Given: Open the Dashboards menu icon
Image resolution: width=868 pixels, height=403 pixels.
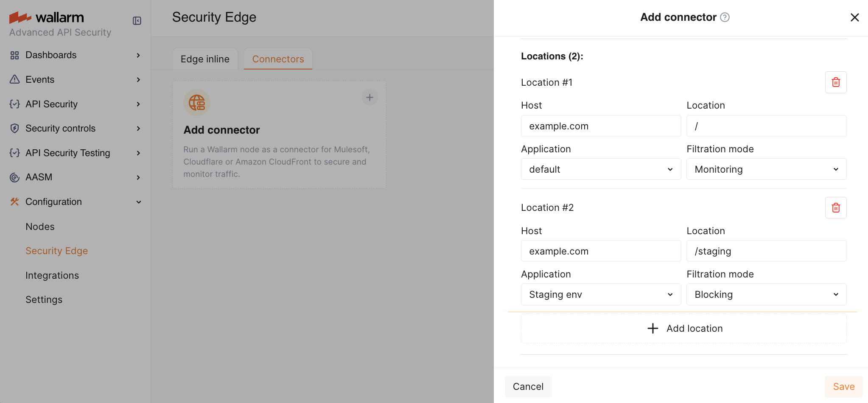Looking at the screenshot, I should tap(15, 55).
